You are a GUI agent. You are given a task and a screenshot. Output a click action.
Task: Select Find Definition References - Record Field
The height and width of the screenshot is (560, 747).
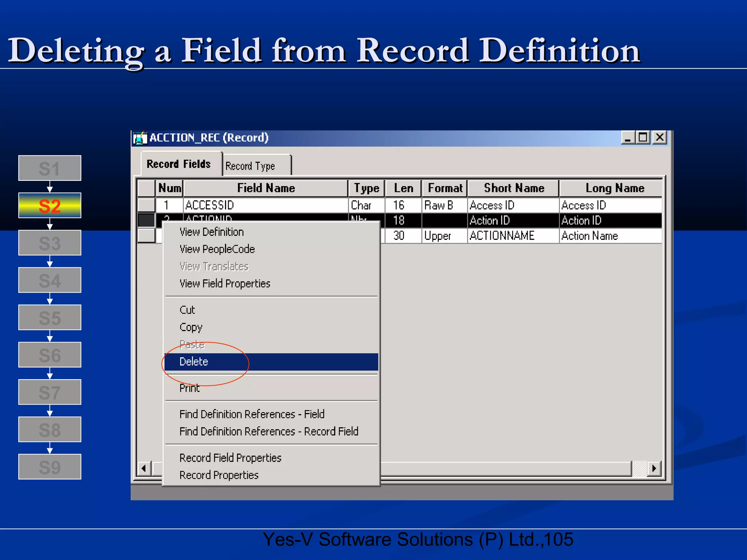[x=271, y=431]
